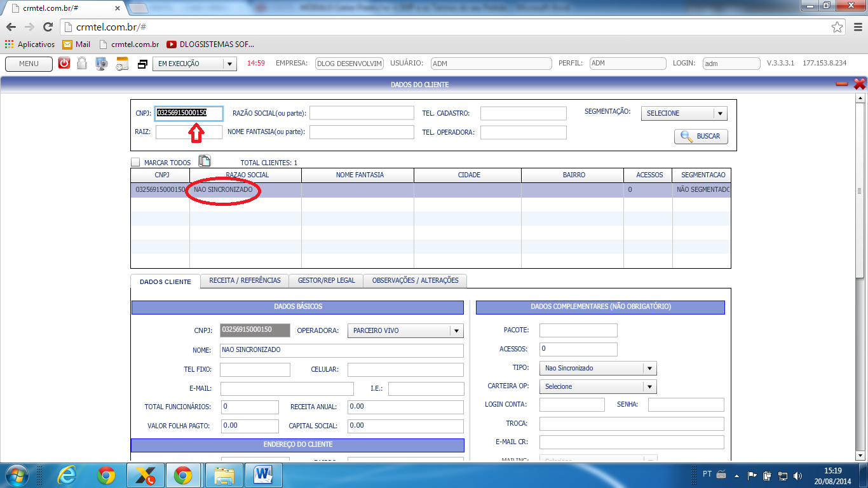Click the Tel. Cadastro input field

click(x=524, y=113)
